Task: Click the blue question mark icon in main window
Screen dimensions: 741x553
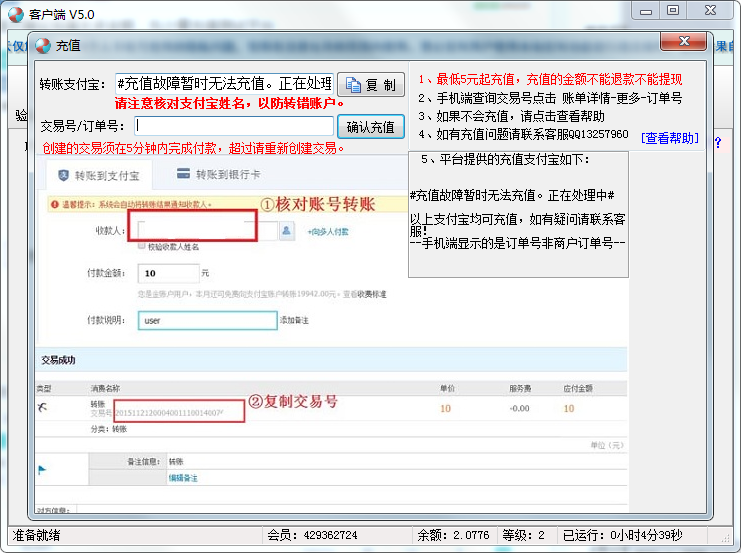Action: [718, 142]
